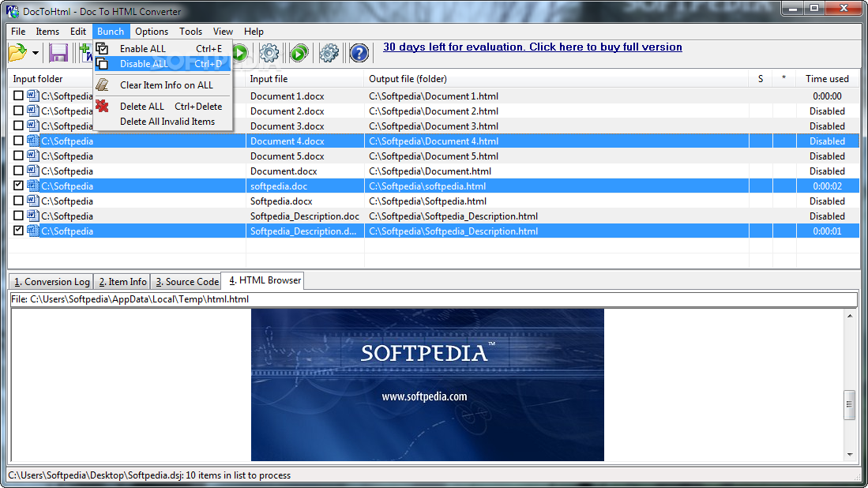Open the Tools menu
The image size is (868, 488).
[191, 32]
